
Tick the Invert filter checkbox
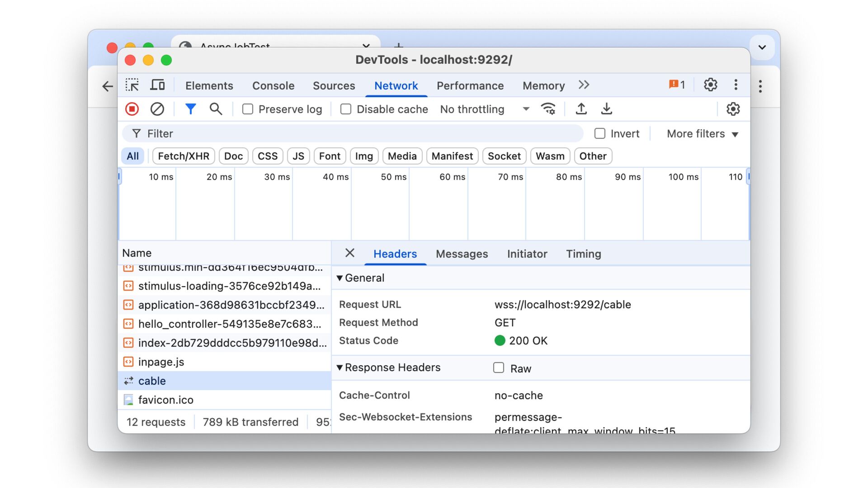point(599,133)
